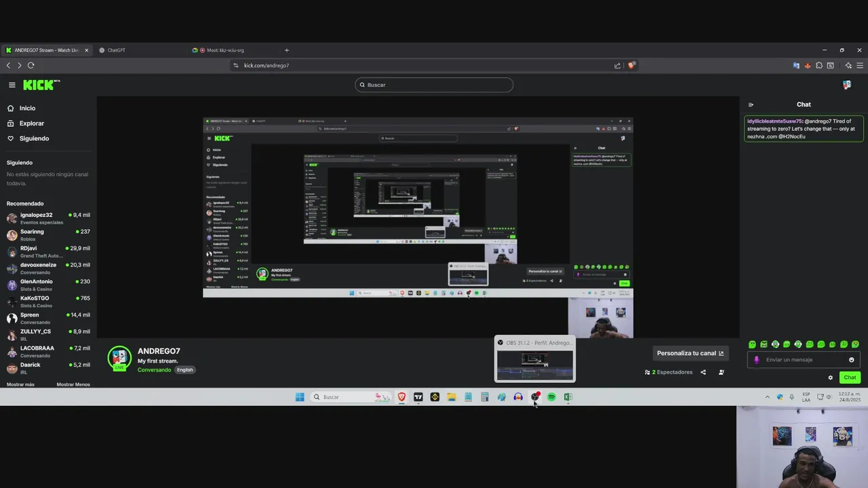Click the Conversando category link
Image resolution: width=868 pixels, height=488 pixels.
click(x=155, y=370)
